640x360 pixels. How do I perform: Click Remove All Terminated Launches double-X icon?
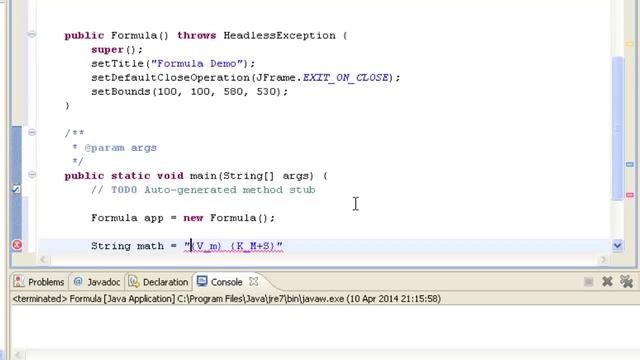[626, 281]
